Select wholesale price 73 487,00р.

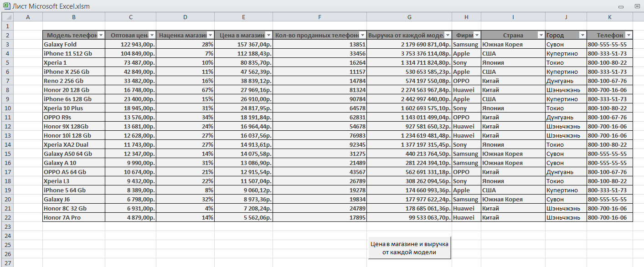(131, 62)
